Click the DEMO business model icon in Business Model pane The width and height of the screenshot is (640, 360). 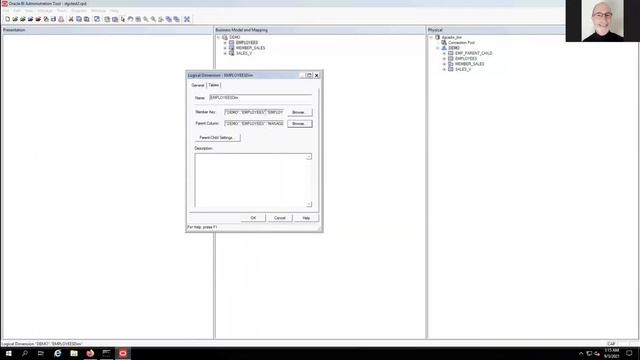click(x=225, y=37)
